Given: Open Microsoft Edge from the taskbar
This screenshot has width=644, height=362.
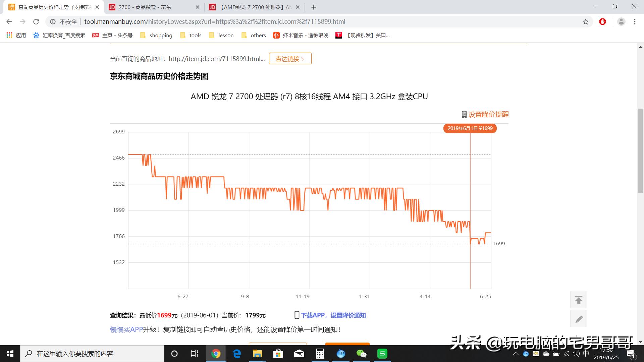Looking at the screenshot, I should (237, 353).
